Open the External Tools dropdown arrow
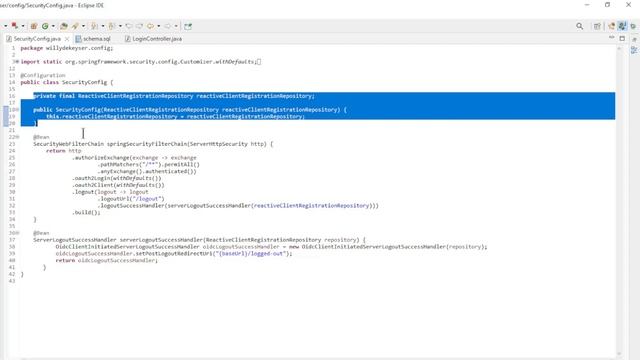This screenshot has width=640, height=360. point(23,26)
